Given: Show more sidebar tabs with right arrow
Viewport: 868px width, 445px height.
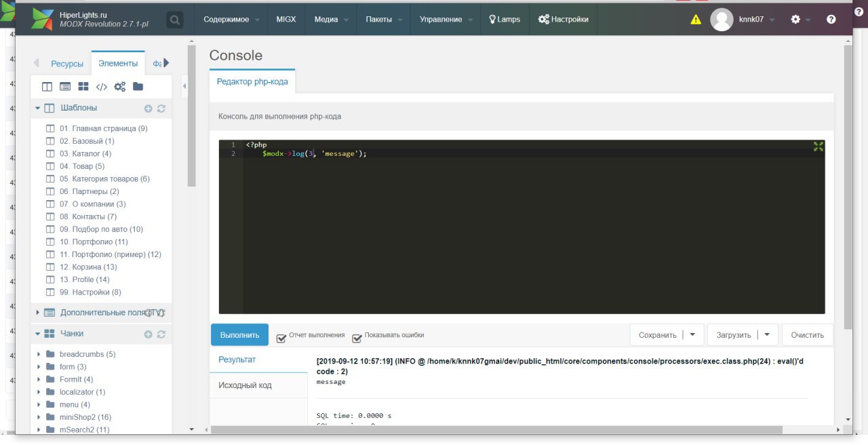Looking at the screenshot, I should 166,63.
